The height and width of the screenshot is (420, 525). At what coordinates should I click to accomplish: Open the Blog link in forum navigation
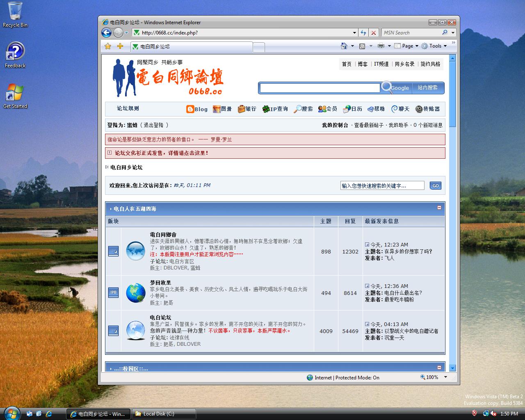[197, 109]
